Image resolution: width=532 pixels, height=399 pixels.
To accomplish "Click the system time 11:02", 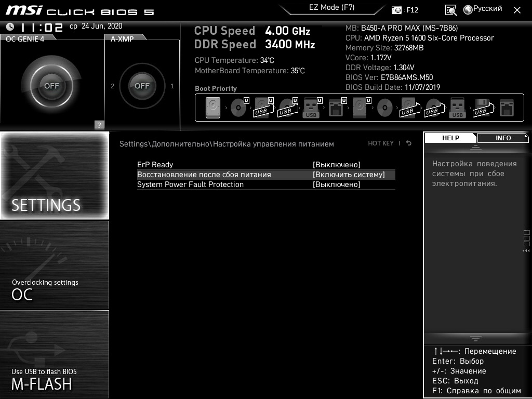I will pyautogui.click(x=42, y=27).
